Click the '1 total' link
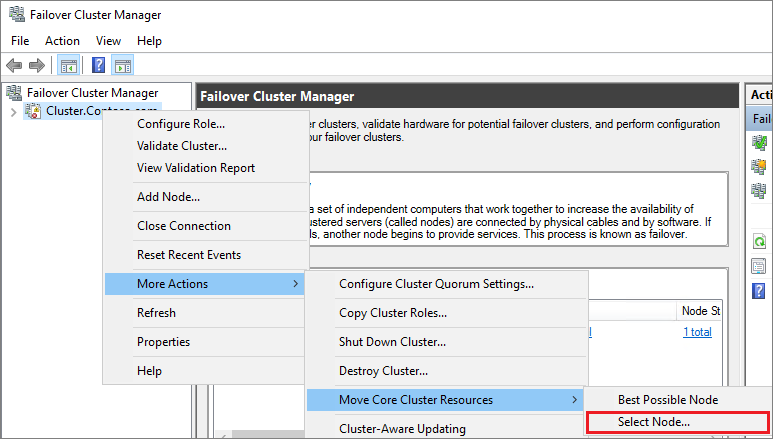The image size is (778, 442). (697, 332)
